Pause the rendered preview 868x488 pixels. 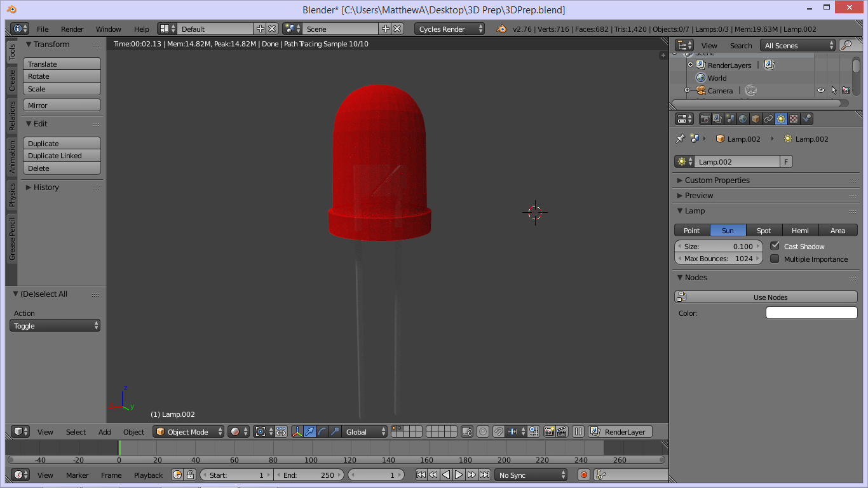pyautogui.click(x=578, y=431)
